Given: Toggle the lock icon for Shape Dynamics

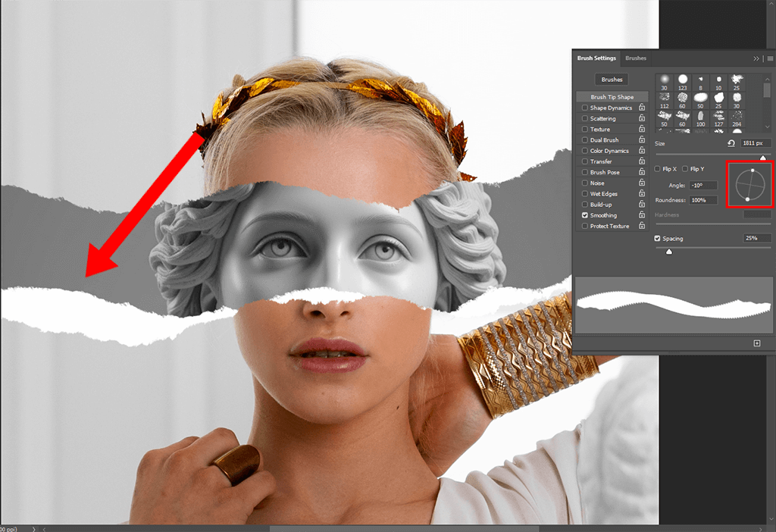Looking at the screenshot, I should (642, 108).
